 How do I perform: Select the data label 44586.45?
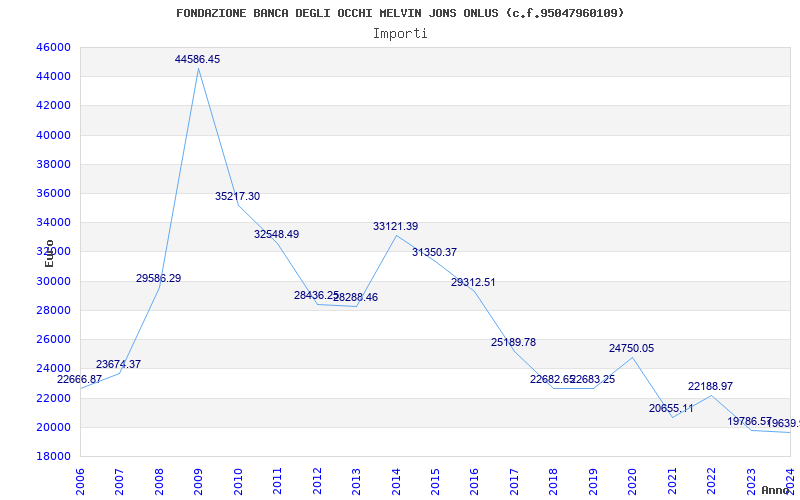point(197,59)
